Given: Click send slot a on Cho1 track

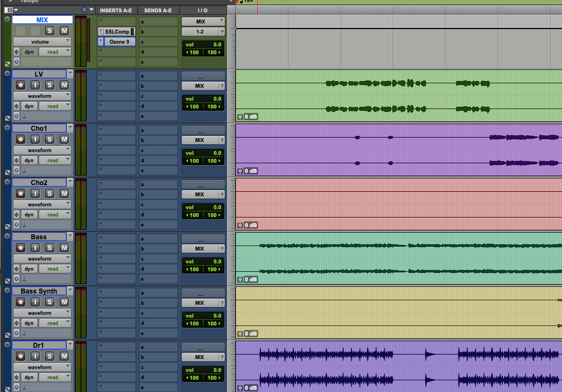Looking at the screenshot, I should click(x=158, y=130).
